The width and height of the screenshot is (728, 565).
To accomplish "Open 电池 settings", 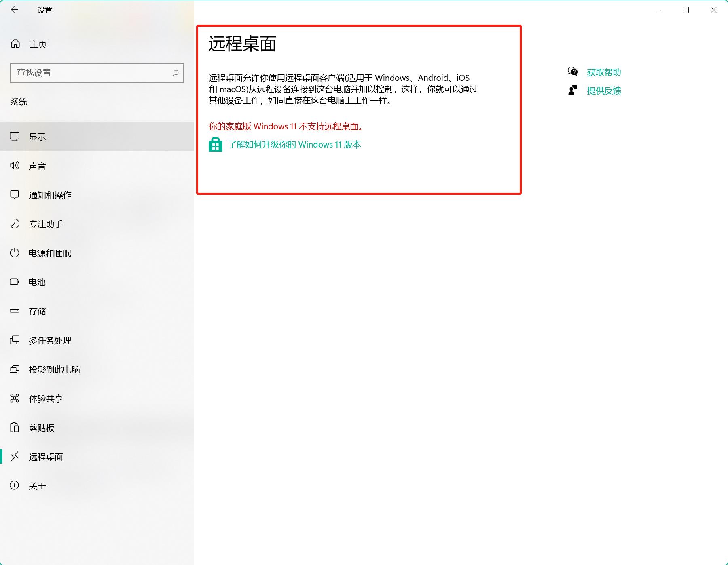I will point(97,282).
